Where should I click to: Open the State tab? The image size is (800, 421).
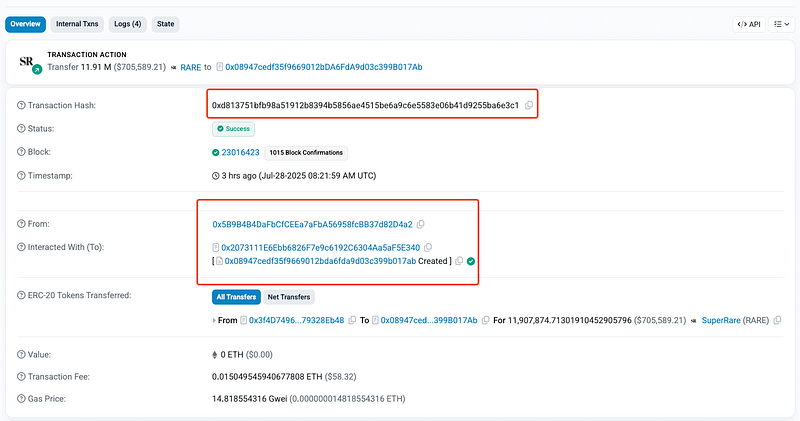point(165,23)
